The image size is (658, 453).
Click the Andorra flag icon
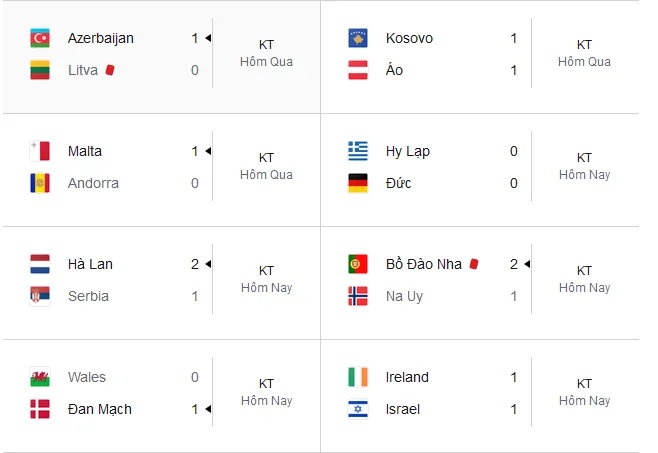pos(40,183)
